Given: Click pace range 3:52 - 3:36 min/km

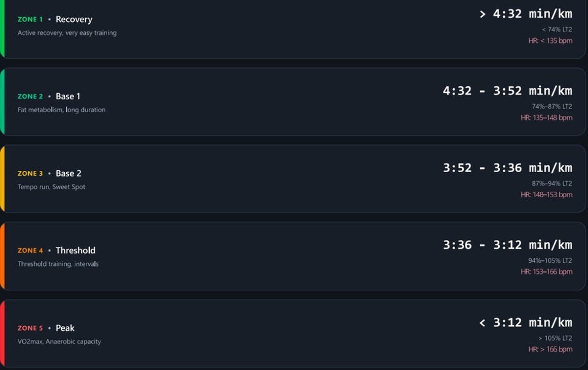Looking at the screenshot, I should tap(507, 168).
